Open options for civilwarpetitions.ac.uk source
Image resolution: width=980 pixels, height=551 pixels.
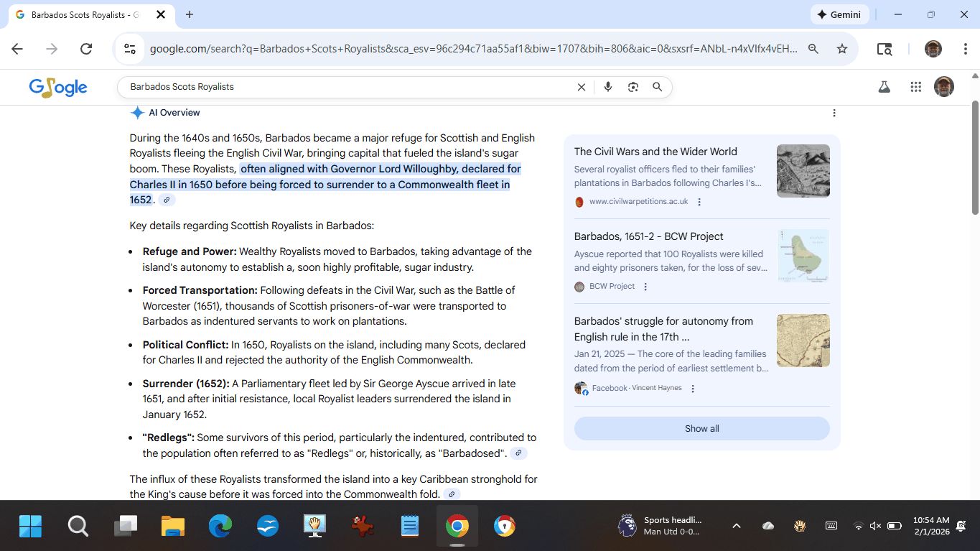click(699, 202)
